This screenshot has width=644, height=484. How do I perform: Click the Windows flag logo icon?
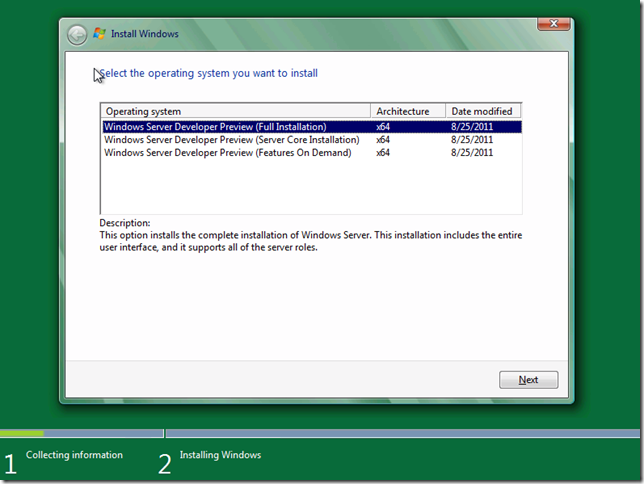click(99, 34)
